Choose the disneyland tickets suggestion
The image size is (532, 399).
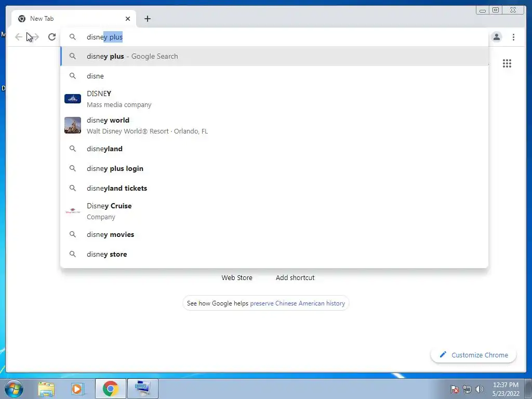(x=274, y=188)
